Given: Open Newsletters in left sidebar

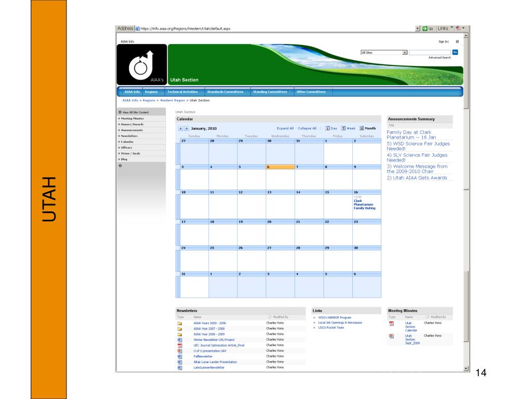Looking at the screenshot, I should tap(129, 136).
